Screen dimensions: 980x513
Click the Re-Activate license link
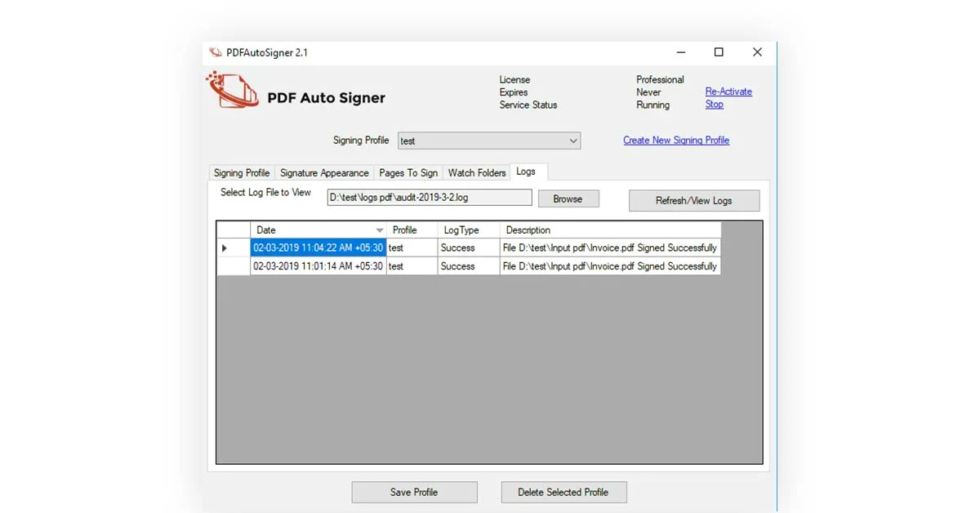(728, 91)
